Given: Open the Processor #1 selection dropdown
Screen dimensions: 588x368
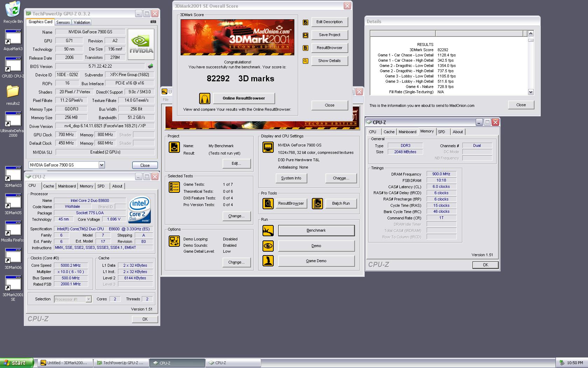Looking at the screenshot, I should pyautogui.click(x=89, y=299).
